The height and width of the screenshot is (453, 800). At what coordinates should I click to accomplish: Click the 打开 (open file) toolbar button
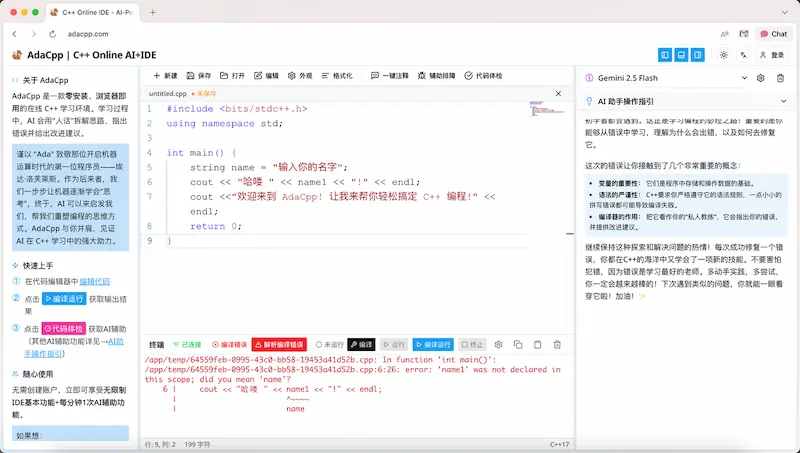tap(232, 76)
